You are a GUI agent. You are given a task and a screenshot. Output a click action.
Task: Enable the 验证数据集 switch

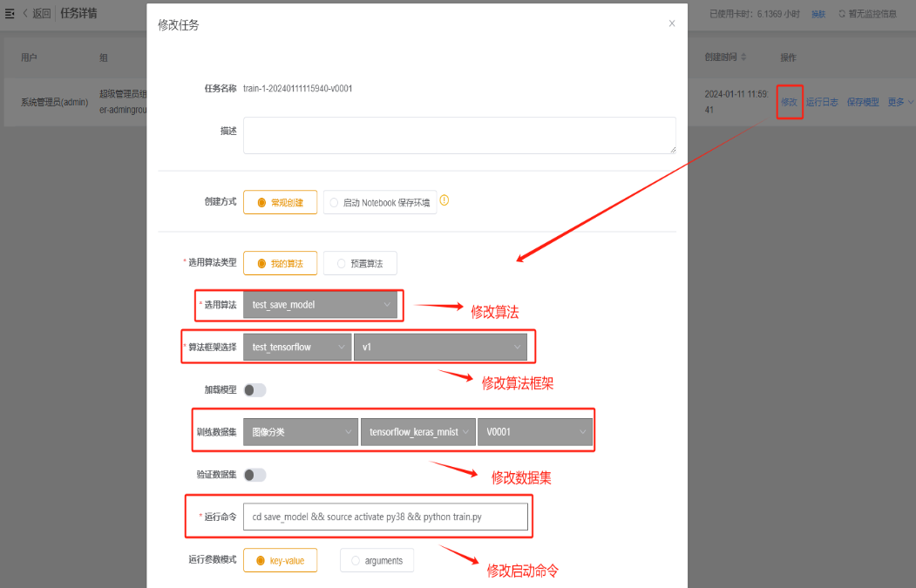pos(254,475)
